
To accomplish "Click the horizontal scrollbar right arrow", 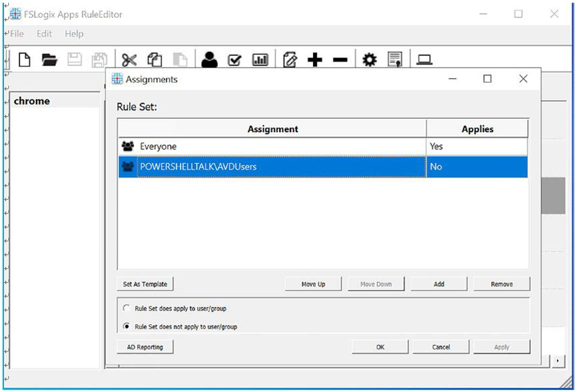I will [558, 361].
